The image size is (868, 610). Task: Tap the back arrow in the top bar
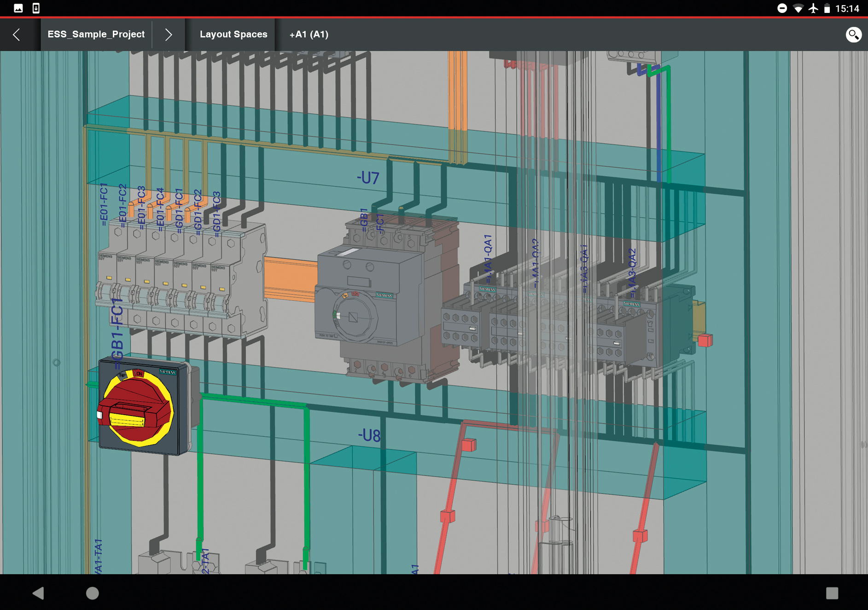(x=17, y=35)
